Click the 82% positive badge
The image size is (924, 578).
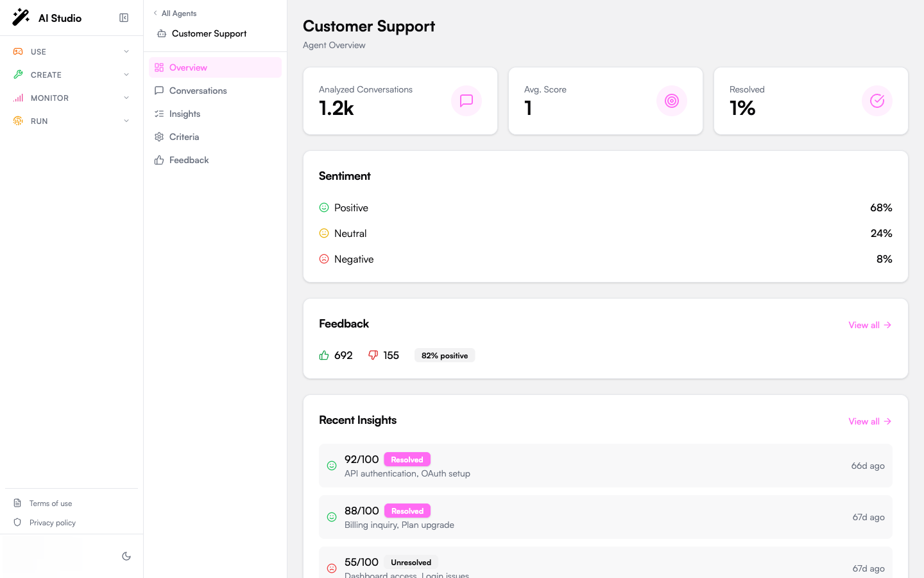tap(445, 355)
